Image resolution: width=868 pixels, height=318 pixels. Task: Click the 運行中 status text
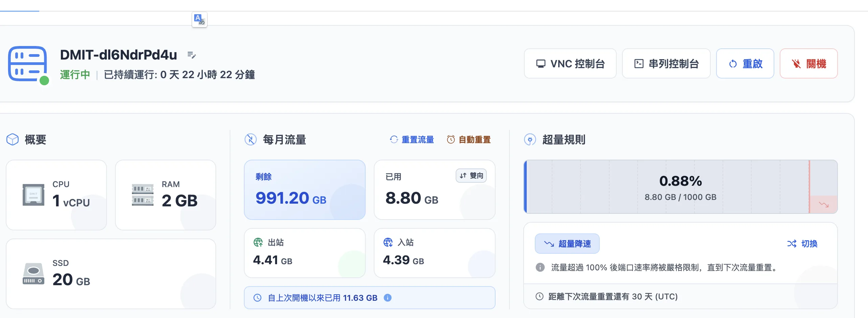(75, 74)
